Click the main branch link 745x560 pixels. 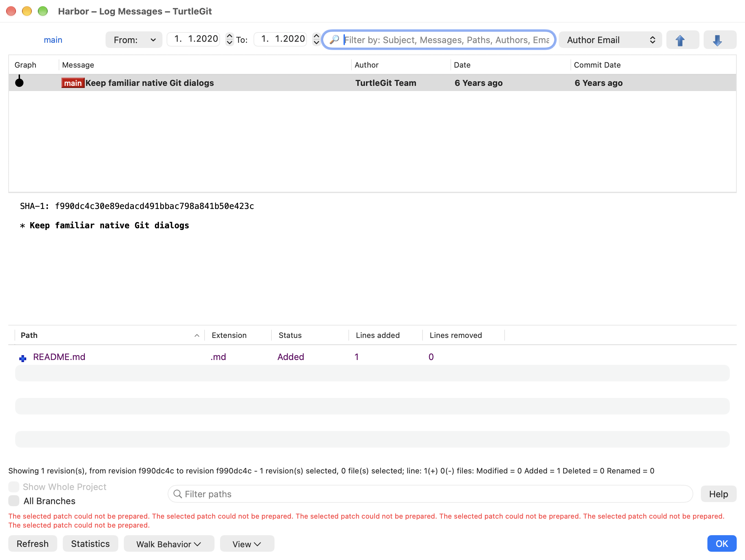coord(53,40)
